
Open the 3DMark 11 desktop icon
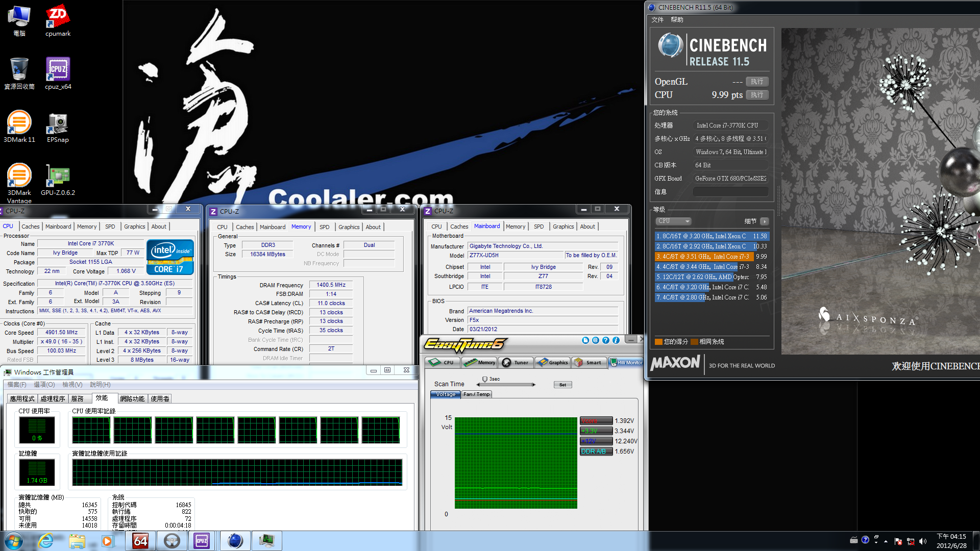coord(19,127)
